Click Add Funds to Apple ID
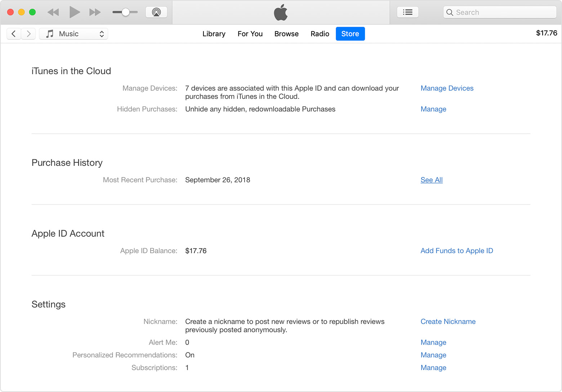Image resolution: width=562 pixels, height=392 pixels. point(457,251)
